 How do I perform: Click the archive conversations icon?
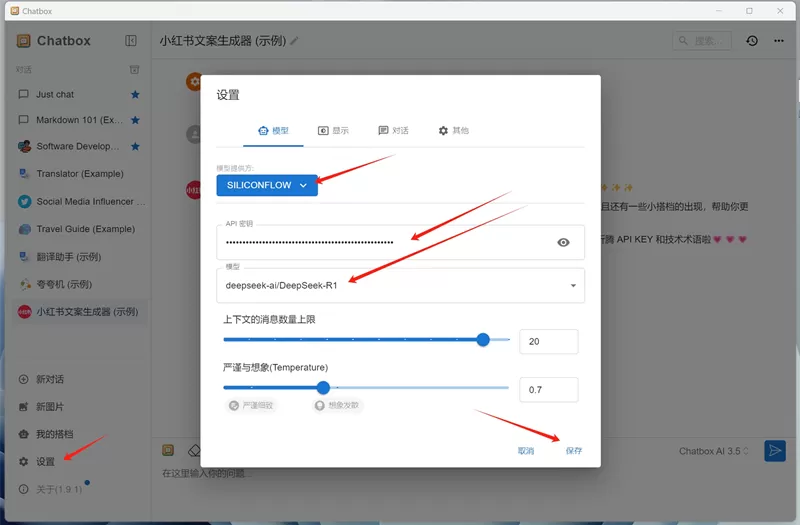[x=134, y=69]
